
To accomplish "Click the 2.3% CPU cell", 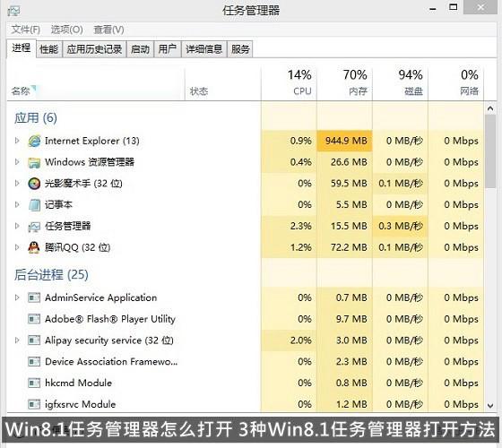I will tap(289, 226).
